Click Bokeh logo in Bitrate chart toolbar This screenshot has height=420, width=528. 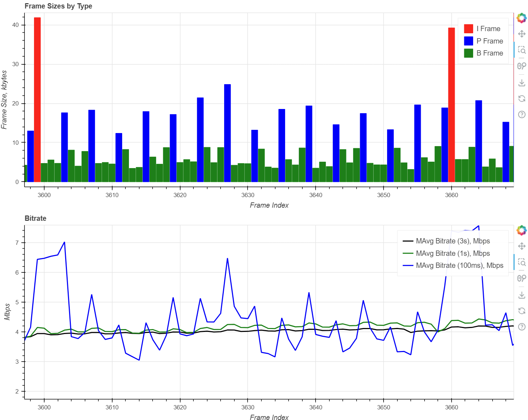click(522, 230)
